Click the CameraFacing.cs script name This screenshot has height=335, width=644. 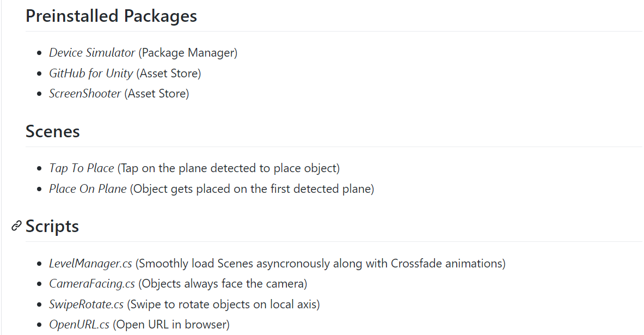92,284
